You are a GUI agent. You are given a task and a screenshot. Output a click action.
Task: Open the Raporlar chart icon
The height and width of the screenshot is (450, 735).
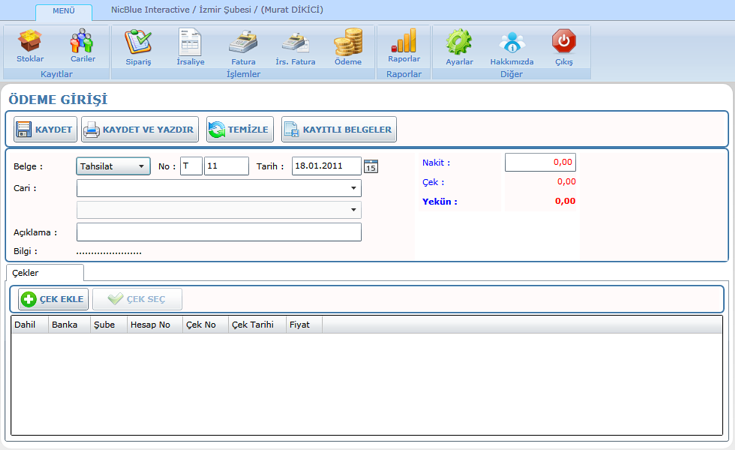coord(404,41)
